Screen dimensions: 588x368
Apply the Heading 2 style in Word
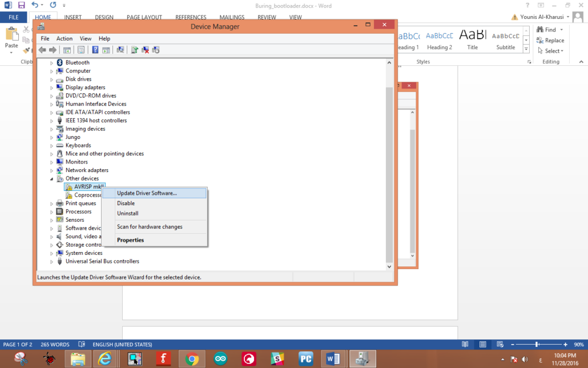tap(440, 40)
